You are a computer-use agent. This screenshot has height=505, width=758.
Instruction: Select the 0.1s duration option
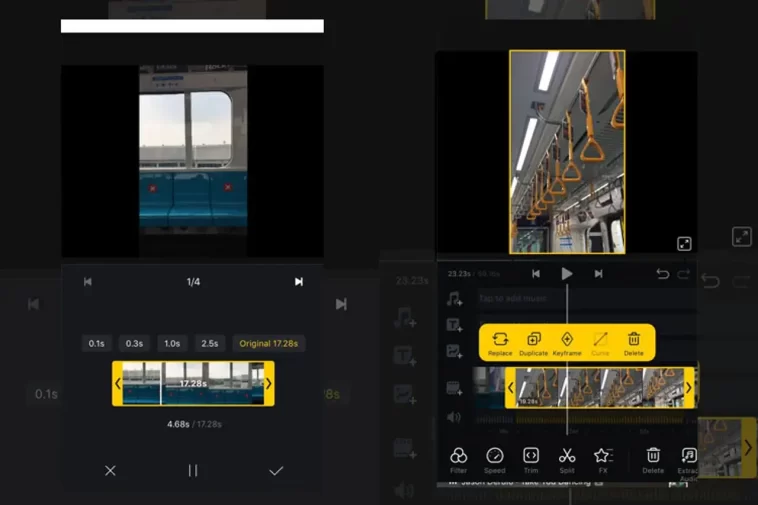[97, 344]
